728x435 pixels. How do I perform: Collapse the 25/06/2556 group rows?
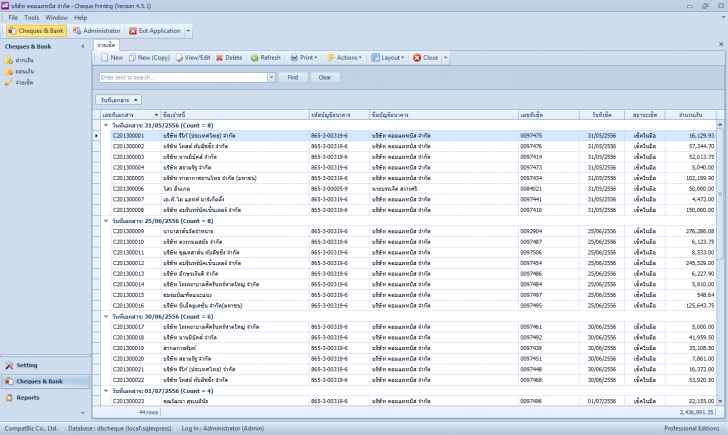point(106,220)
